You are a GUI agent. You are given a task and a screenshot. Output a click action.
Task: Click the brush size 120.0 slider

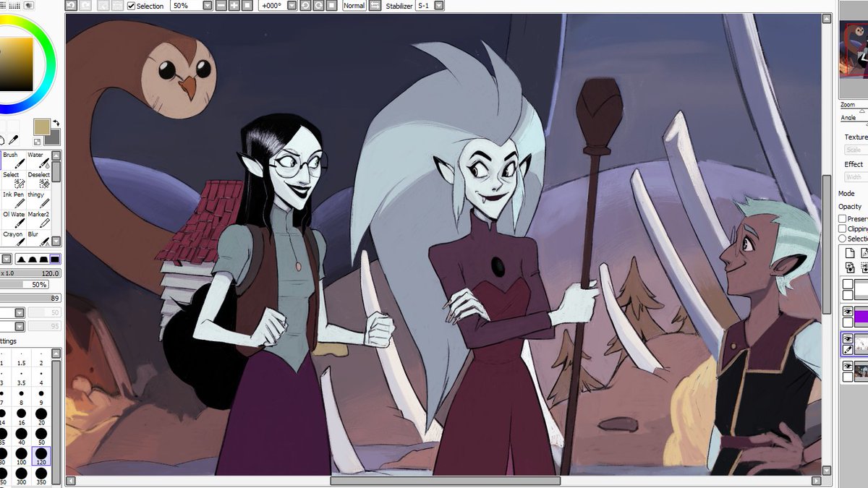(30, 273)
